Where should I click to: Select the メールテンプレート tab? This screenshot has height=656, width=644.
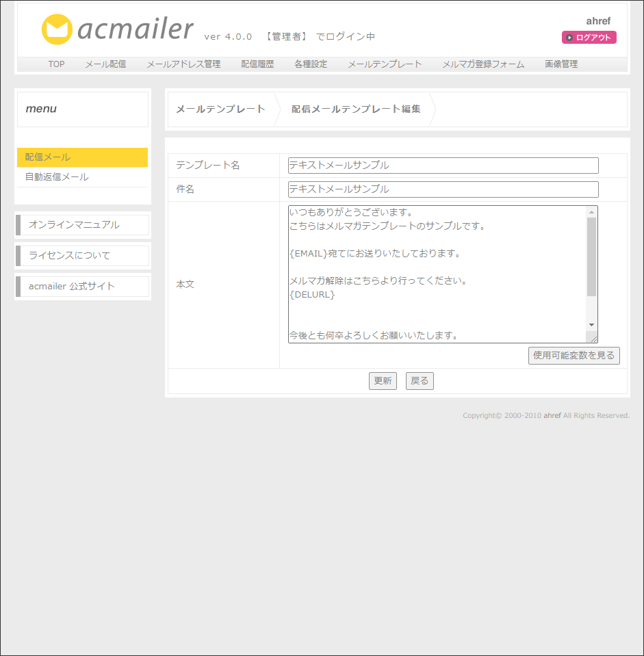pyautogui.click(x=384, y=64)
